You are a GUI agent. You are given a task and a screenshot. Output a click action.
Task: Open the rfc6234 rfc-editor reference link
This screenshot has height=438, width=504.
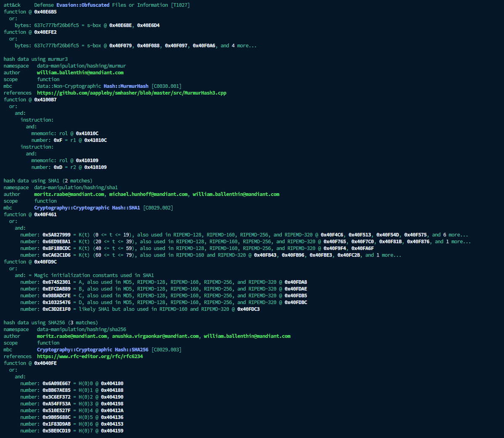pyautogui.click(x=90, y=356)
